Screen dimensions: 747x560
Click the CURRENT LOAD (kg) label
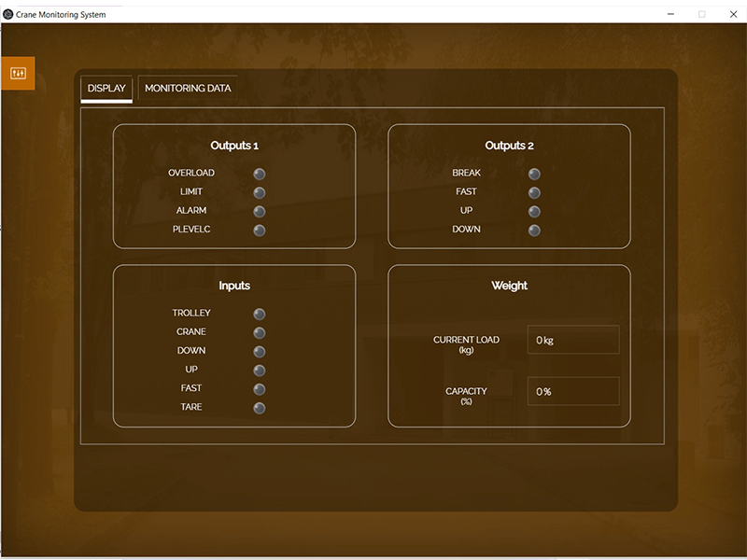466,344
